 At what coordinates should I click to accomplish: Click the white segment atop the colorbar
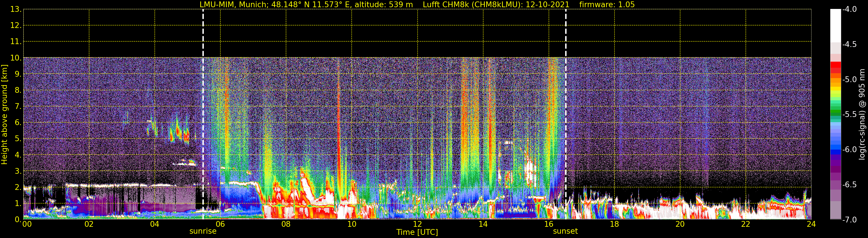click(835, 25)
